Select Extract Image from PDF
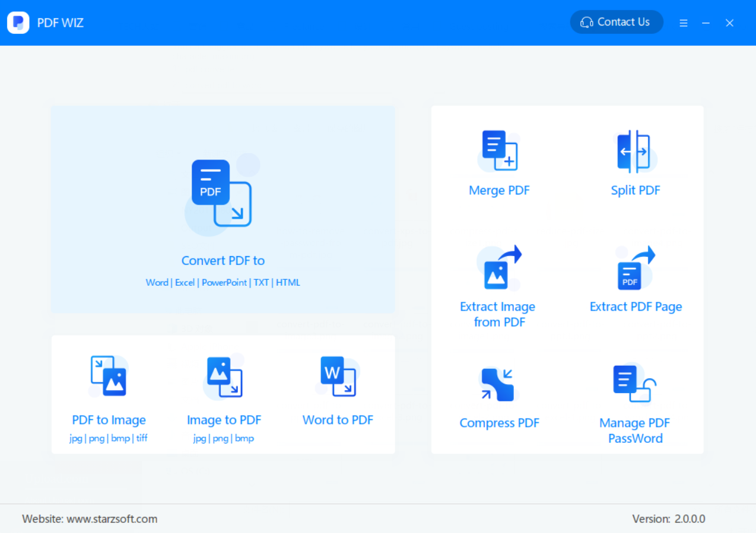 (x=497, y=279)
